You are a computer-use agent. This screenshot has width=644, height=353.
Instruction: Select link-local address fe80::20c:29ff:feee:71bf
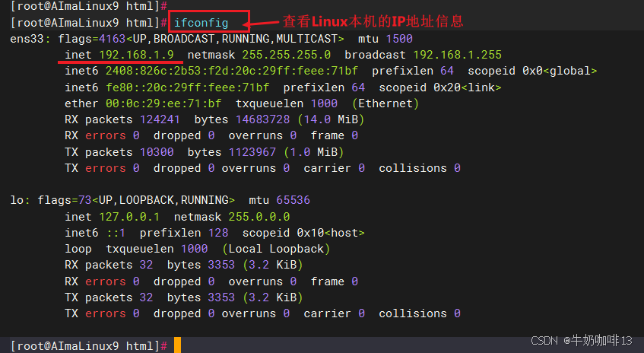click(187, 87)
